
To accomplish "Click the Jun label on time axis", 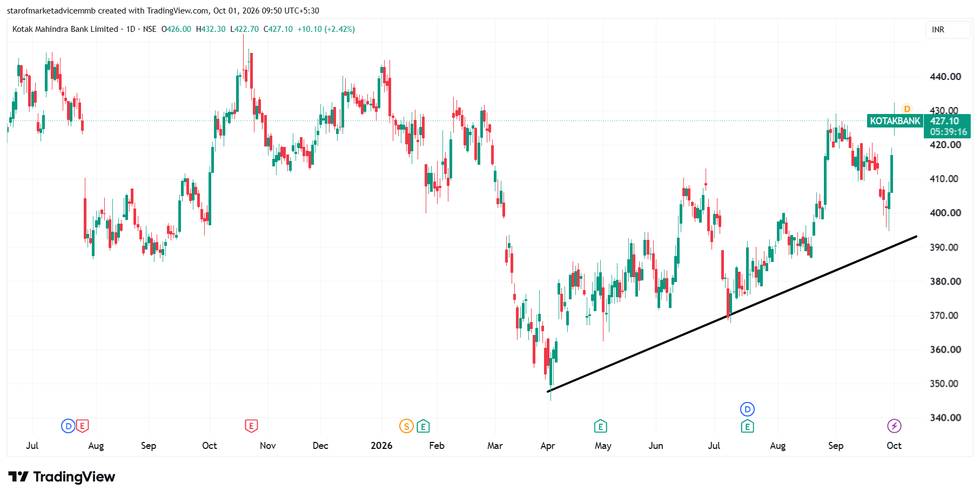I will click(656, 446).
